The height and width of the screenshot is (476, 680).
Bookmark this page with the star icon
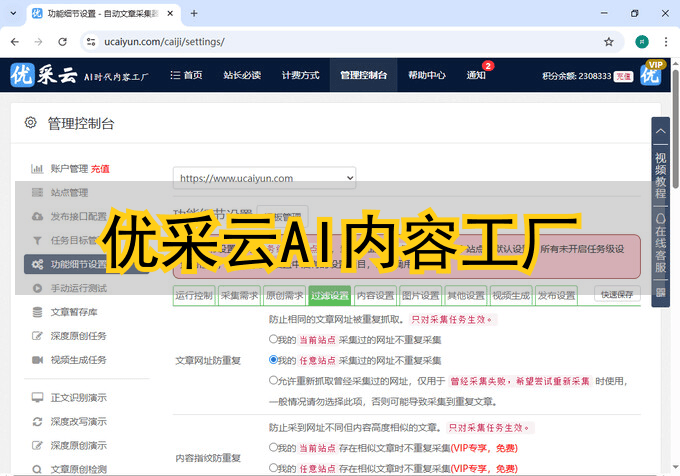pos(608,42)
